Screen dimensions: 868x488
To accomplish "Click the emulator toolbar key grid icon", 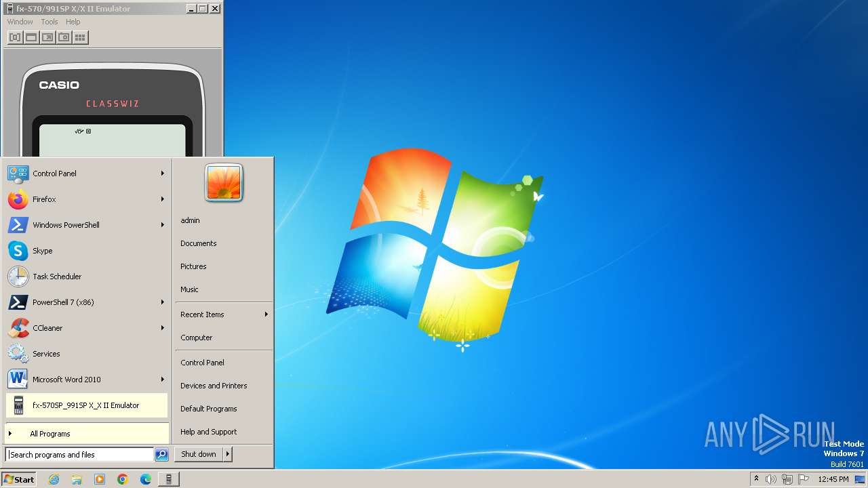I will click(80, 37).
